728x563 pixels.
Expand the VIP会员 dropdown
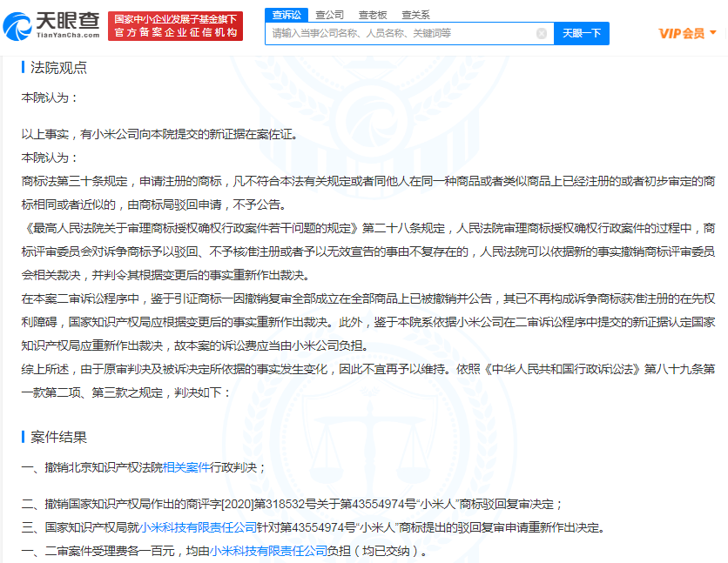(x=687, y=33)
